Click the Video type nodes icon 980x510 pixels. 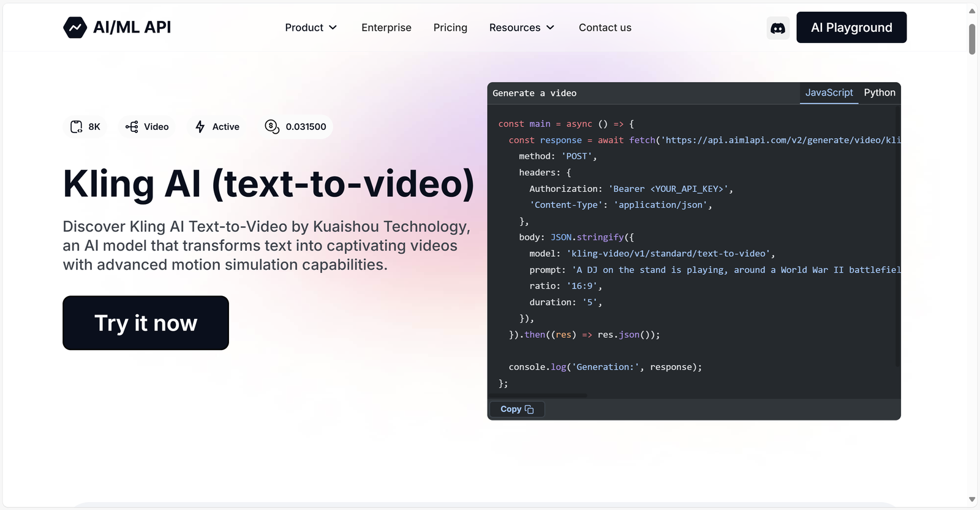click(x=132, y=127)
